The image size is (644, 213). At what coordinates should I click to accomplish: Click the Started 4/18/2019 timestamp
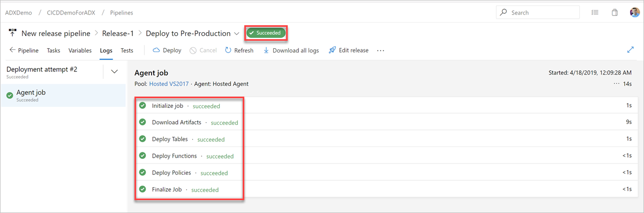[590, 72]
